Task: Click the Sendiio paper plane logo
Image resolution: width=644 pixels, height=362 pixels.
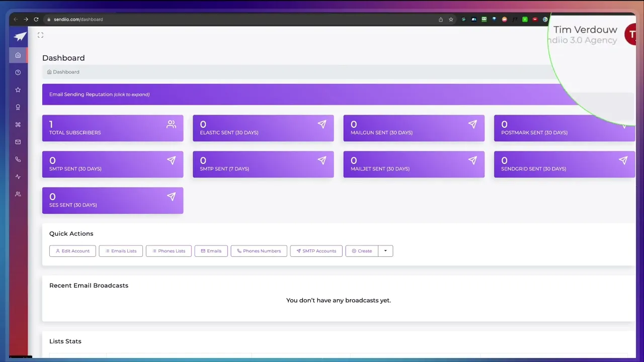Action: tap(20, 37)
